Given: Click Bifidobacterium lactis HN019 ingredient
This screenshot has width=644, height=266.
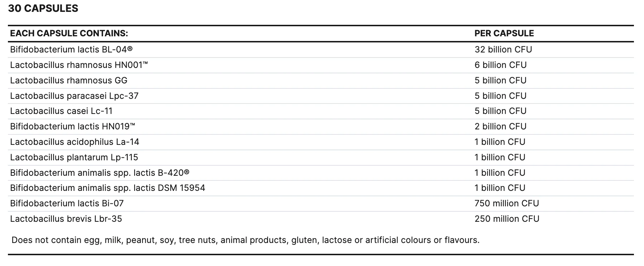Looking at the screenshot, I should point(73,127).
